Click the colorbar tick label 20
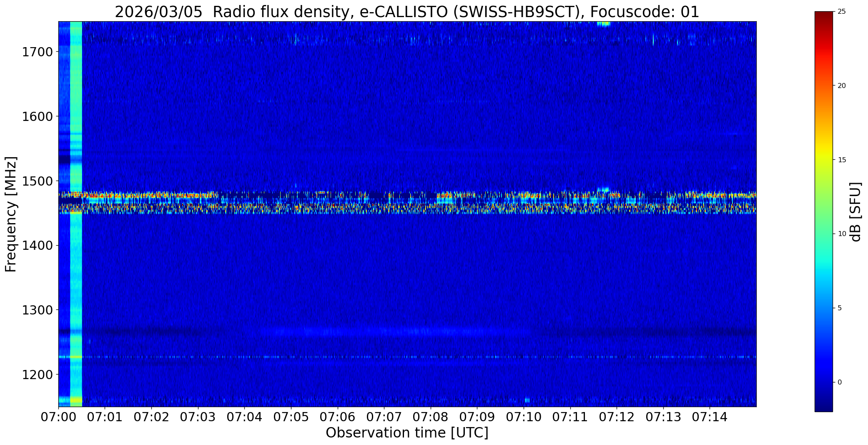This screenshot has height=445, width=868. 842,85
